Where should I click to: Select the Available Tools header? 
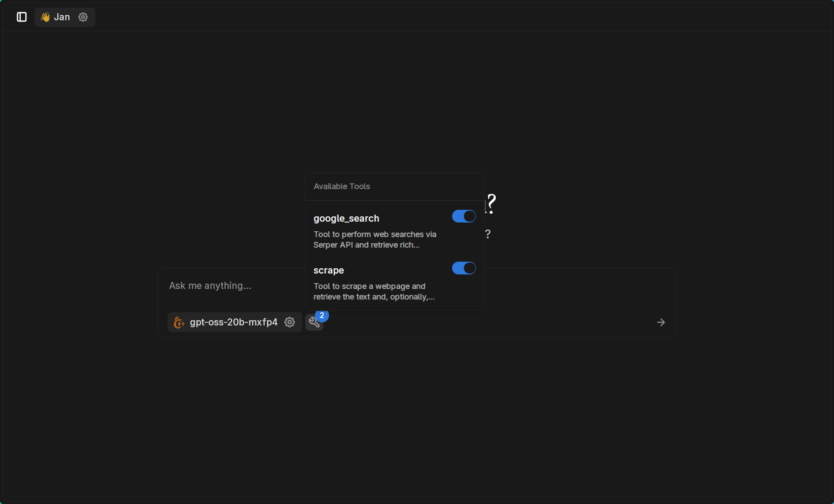point(342,186)
